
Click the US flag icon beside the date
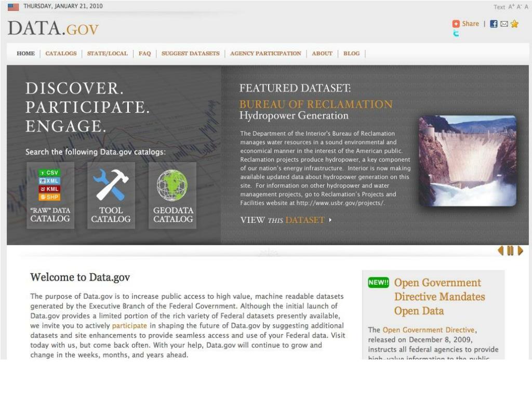13,7
